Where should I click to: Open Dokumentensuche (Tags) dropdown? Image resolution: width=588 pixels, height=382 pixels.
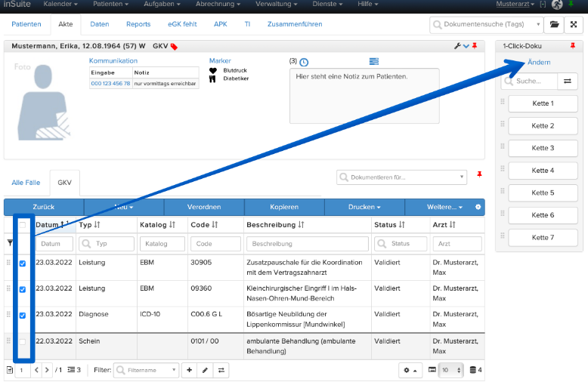point(486,24)
